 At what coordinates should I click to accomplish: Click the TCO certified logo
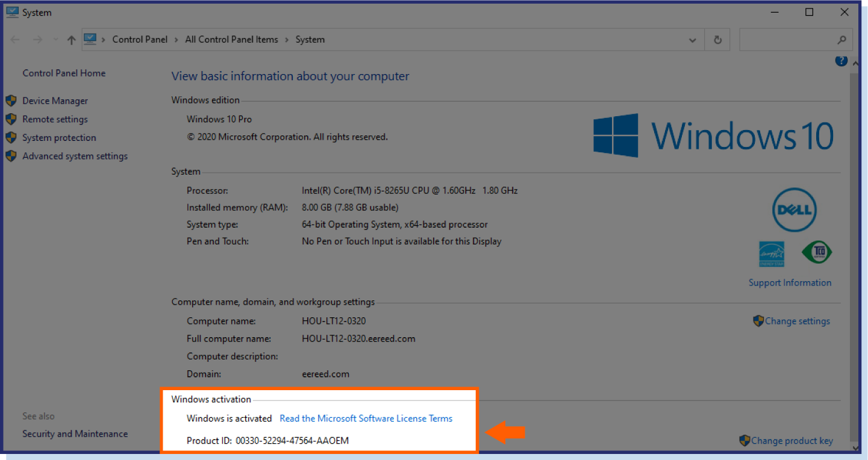(x=817, y=252)
